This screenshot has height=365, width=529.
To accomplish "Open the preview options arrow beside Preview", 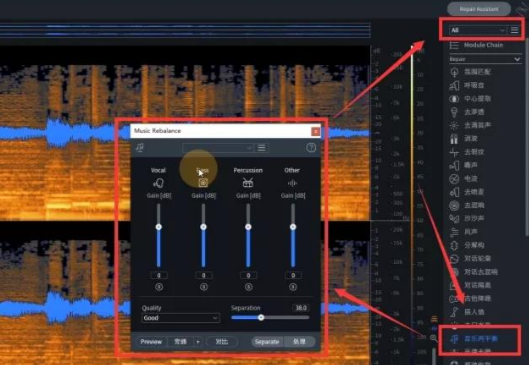I will pyautogui.click(x=198, y=342).
